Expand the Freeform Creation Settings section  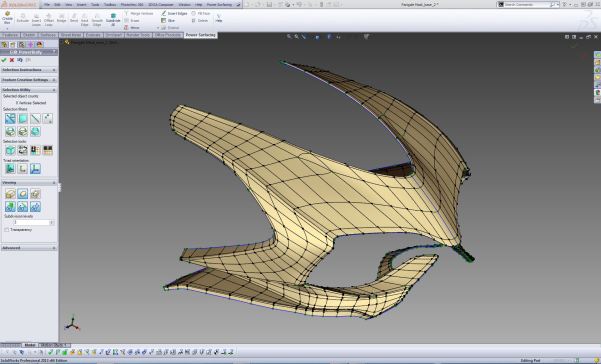tap(29, 80)
